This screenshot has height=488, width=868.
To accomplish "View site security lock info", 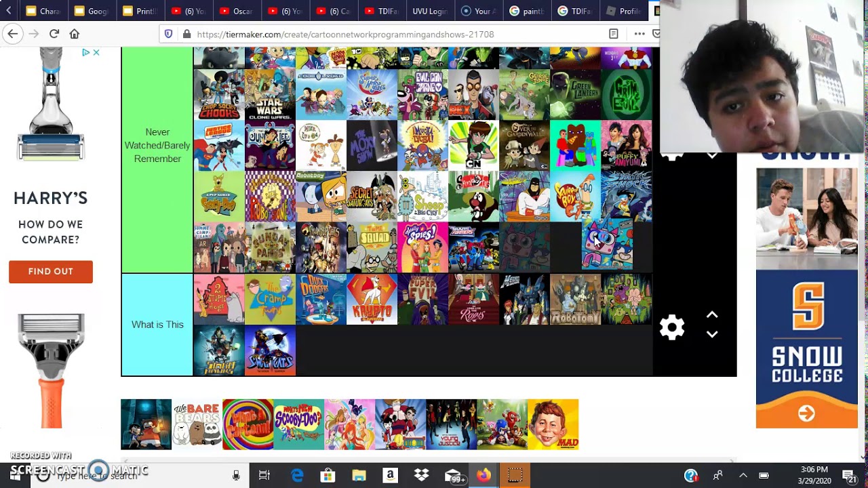I will (185, 34).
